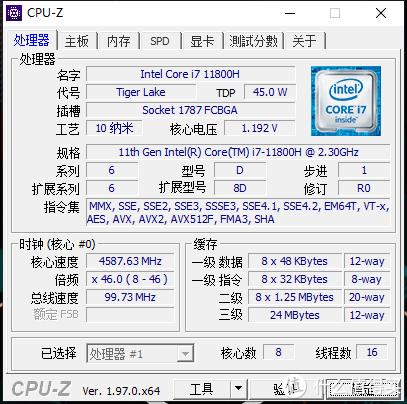Viewport: 407px width, 404px height.
Task: Click the 确定 button
Action: (x=363, y=388)
